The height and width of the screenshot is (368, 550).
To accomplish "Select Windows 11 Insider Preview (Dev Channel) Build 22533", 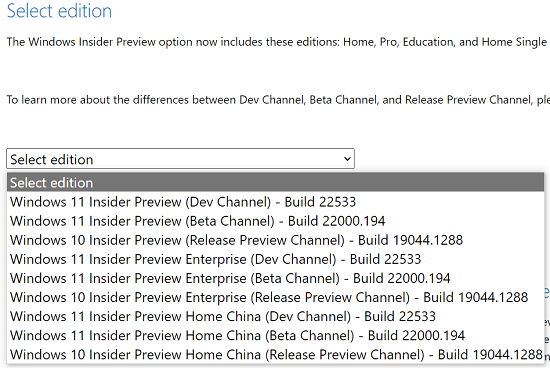I will 275,202.
